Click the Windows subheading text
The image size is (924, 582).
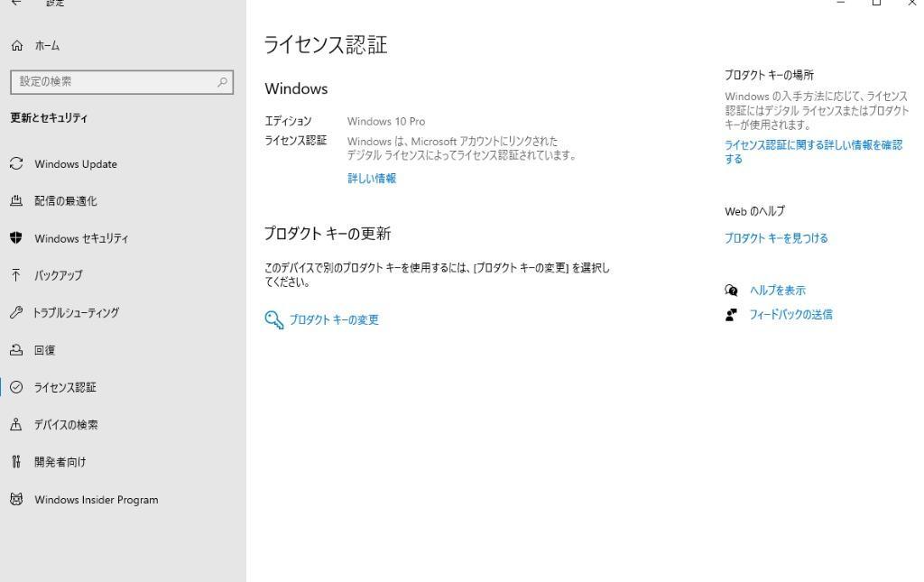tap(296, 88)
